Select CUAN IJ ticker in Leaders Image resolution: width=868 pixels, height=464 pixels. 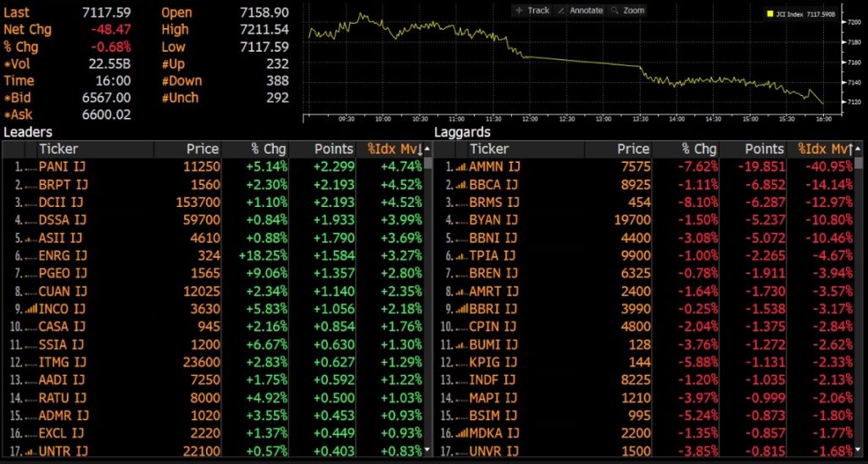pyautogui.click(x=62, y=291)
